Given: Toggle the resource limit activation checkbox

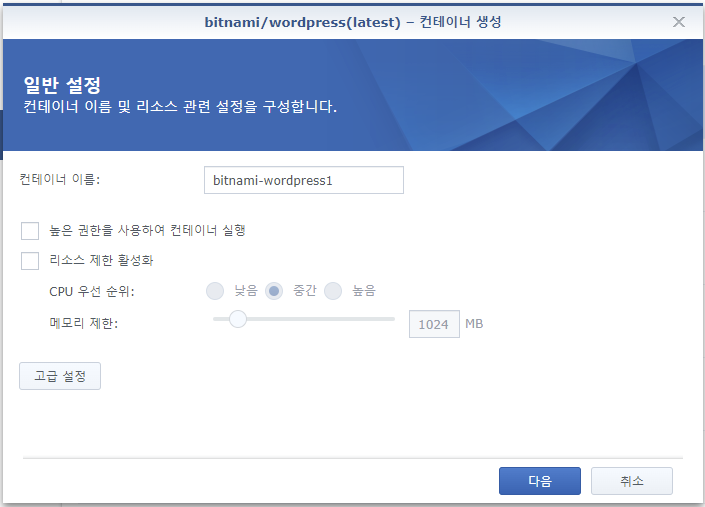Looking at the screenshot, I should click(x=30, y=261).
